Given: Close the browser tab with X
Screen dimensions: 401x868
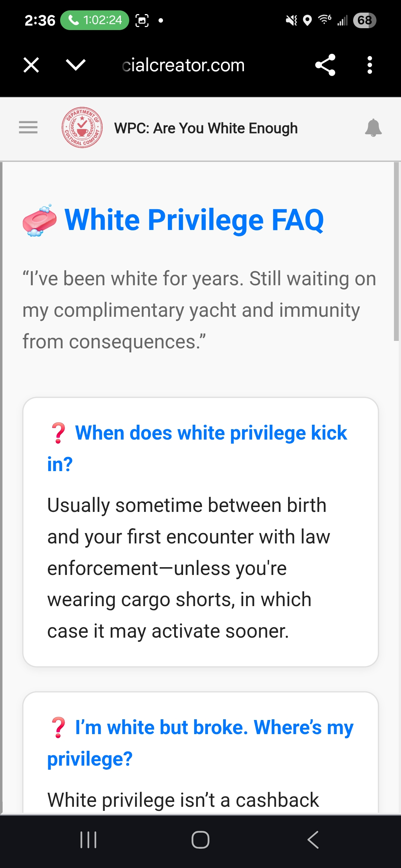Looking at the screenshot, I should (31, 65).
